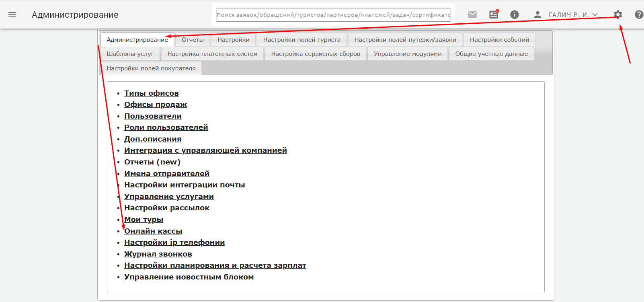Open Настройки планирования и расчета зарплат link
This screenshot has height=302, width=644.
[x=215, y=265]
